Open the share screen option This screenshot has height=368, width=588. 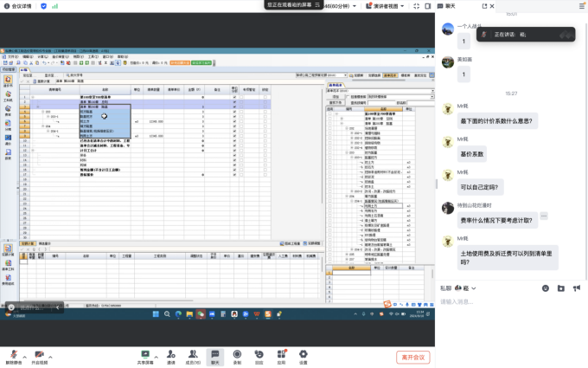145,357
